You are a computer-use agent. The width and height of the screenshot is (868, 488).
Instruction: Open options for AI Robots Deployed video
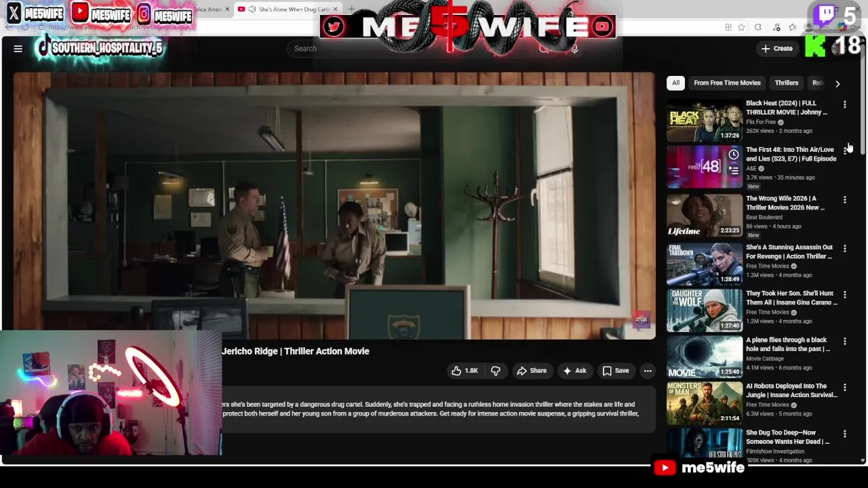(845, 387)
